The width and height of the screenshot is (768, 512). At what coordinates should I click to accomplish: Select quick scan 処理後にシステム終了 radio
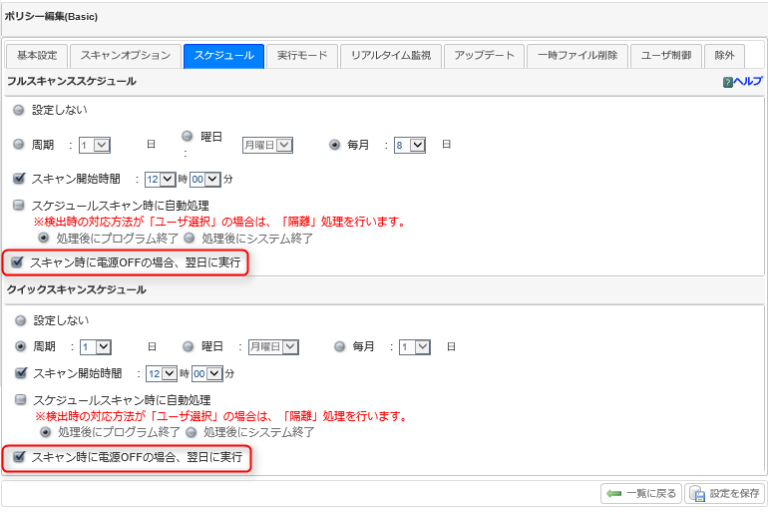tap(192, 432)
